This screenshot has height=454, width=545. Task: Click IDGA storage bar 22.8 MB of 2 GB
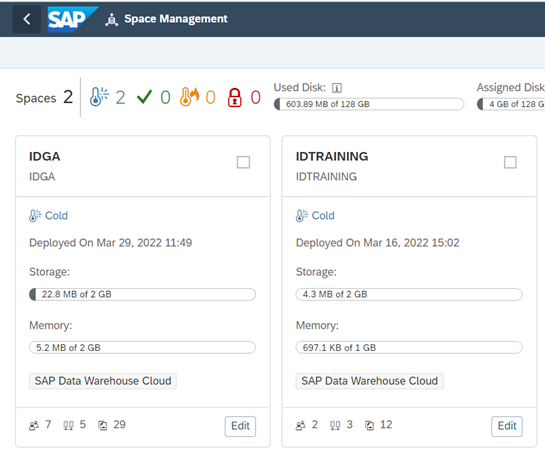point(143,294)
